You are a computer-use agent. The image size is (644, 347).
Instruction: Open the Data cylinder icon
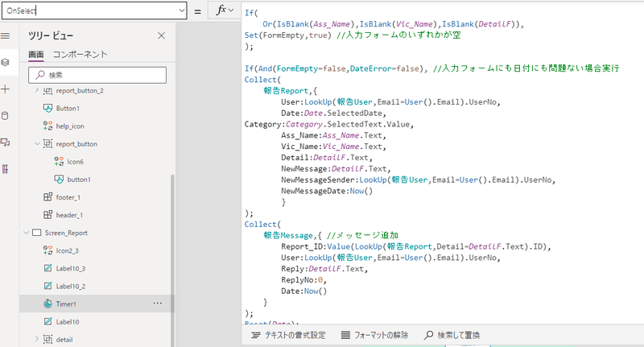coord(6,116)
